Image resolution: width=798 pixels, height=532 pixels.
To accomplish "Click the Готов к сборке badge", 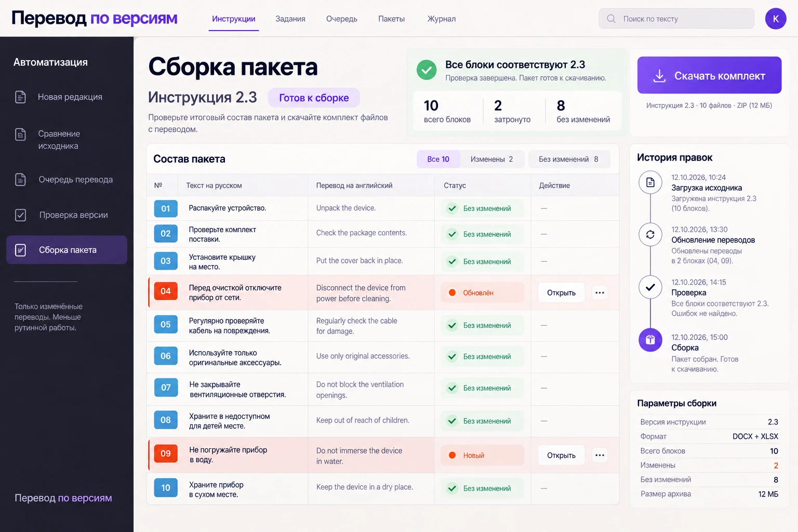I will tap(314, 98).
